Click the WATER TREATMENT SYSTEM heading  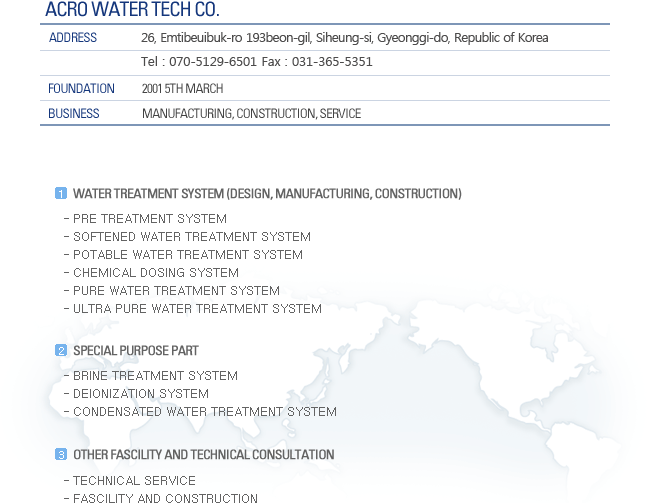click(x=267, y=194)
